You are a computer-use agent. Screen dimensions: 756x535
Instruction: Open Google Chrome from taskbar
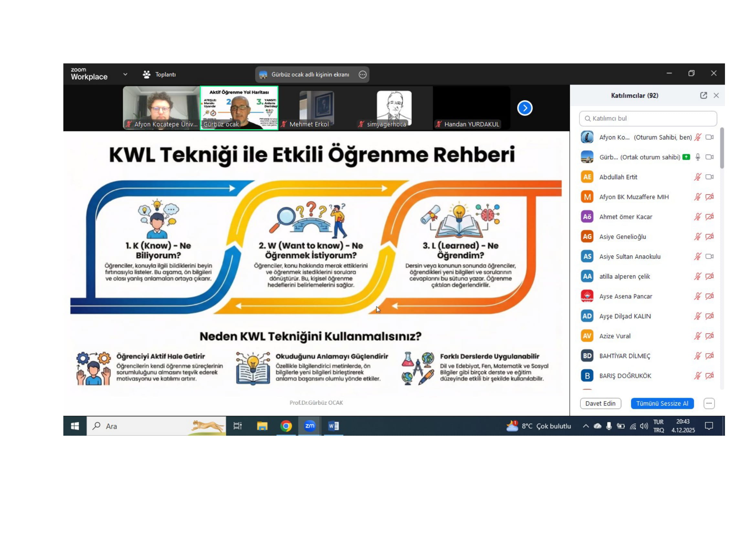pos(286,426)
